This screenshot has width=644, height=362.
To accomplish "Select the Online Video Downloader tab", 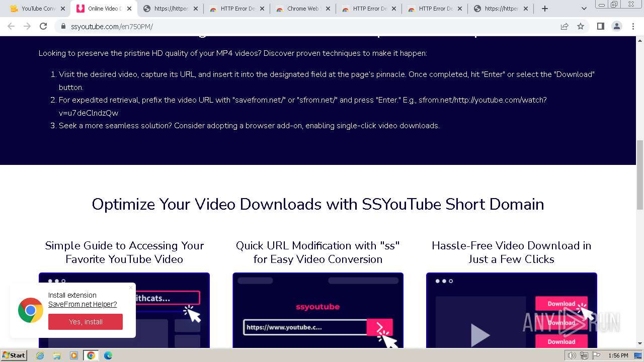I will (x=99, y=9).
